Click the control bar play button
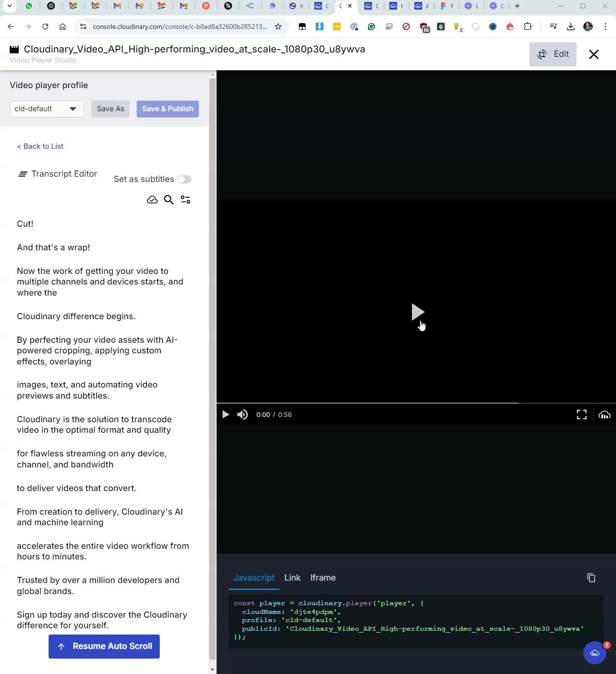The height and width of the screenshot is (674, 616). (x=225, y=415)
